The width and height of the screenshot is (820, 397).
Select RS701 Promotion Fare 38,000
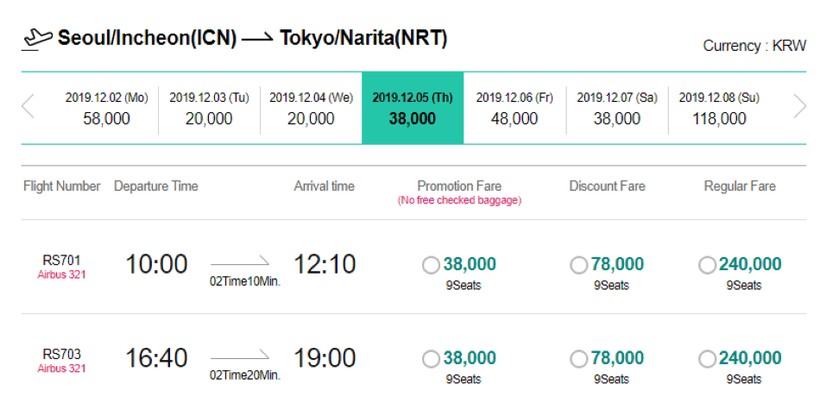tap(431, 265)
